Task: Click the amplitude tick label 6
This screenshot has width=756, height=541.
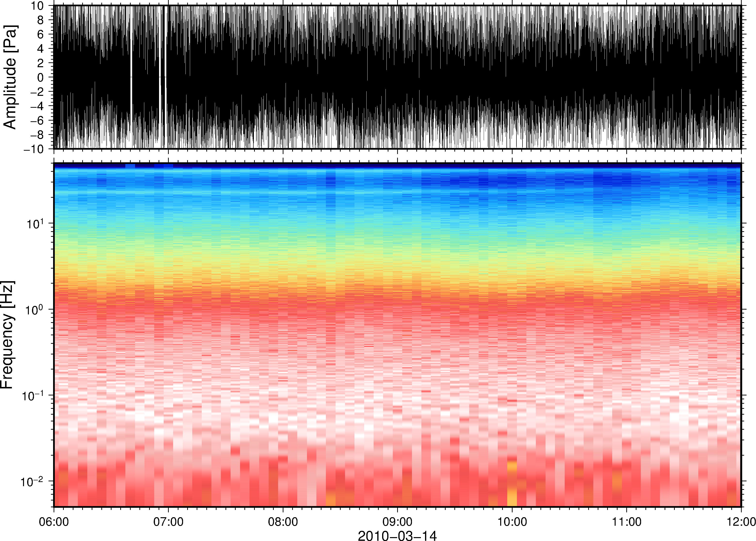Action: point(40,34)
